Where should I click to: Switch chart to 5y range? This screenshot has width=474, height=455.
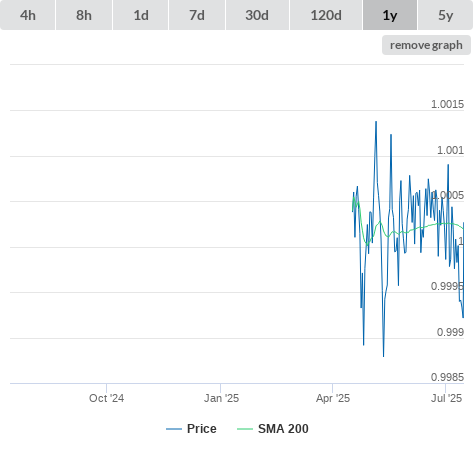pyautogui.click(x=446, y=15)
